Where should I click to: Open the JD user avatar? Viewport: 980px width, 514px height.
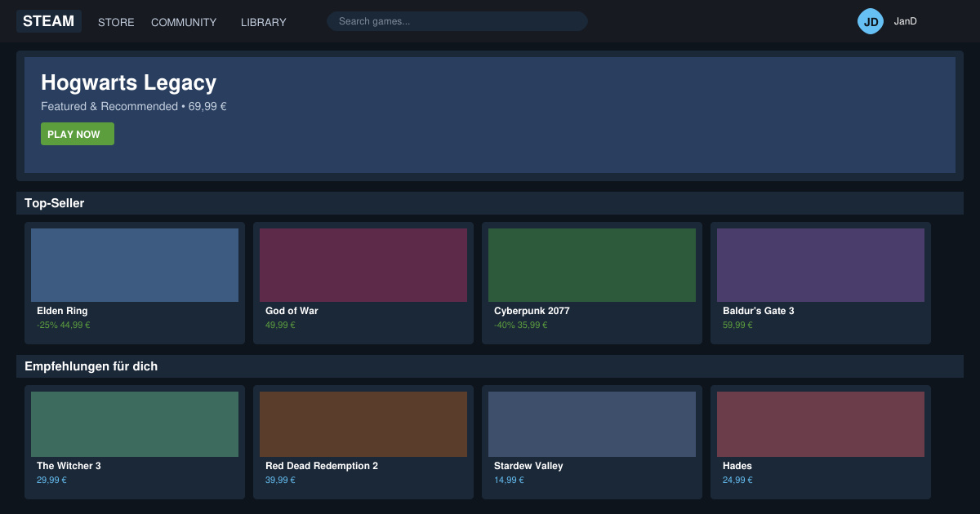[871, 21]
